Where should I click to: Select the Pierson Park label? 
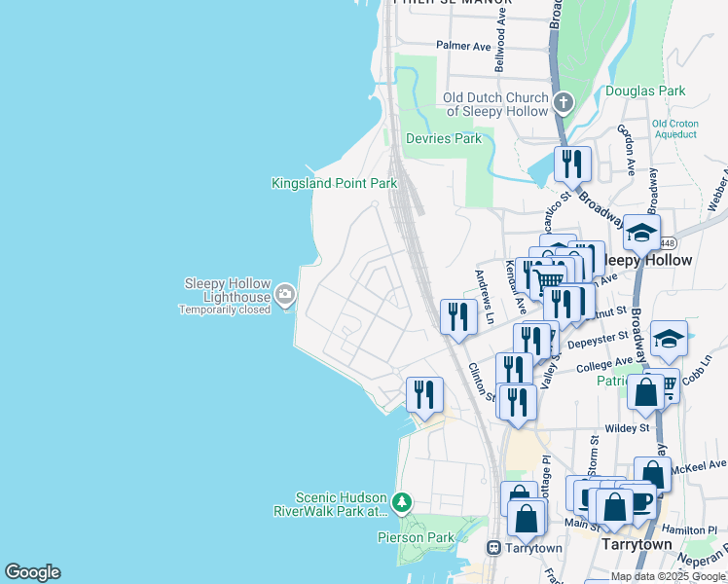416,537
